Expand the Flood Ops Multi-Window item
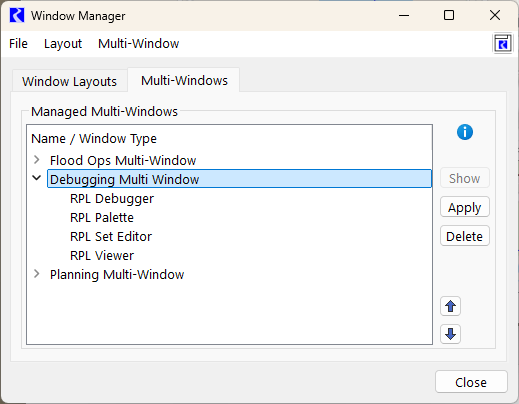Viewport: 519px width, 404px height. coord(37,160)
